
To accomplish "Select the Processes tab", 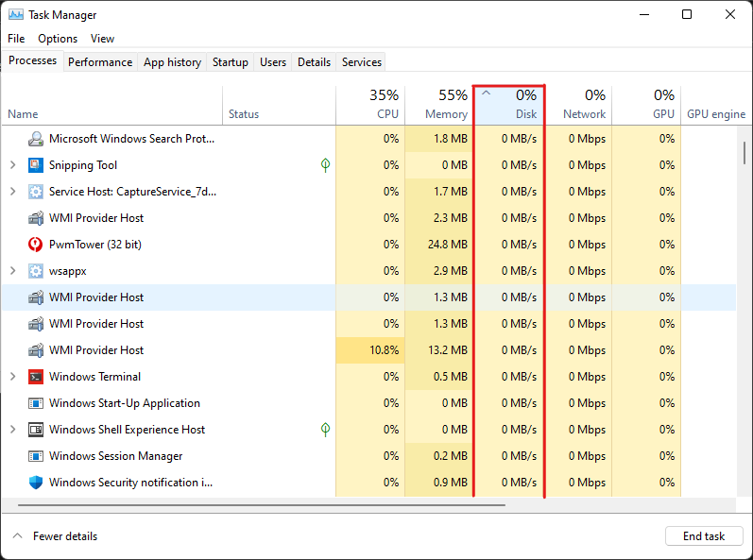I will [33, 60].
